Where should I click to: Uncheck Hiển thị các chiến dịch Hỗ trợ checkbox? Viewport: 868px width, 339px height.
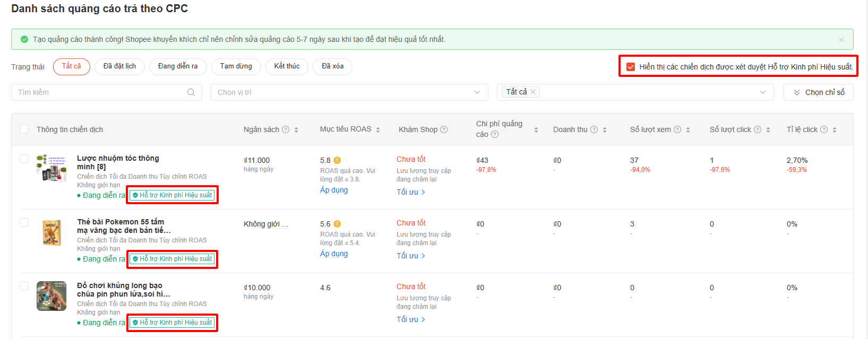point(631,67)
